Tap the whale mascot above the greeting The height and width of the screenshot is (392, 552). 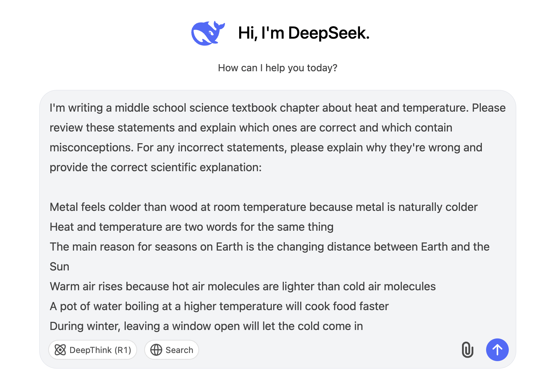[x=208, y=33]
